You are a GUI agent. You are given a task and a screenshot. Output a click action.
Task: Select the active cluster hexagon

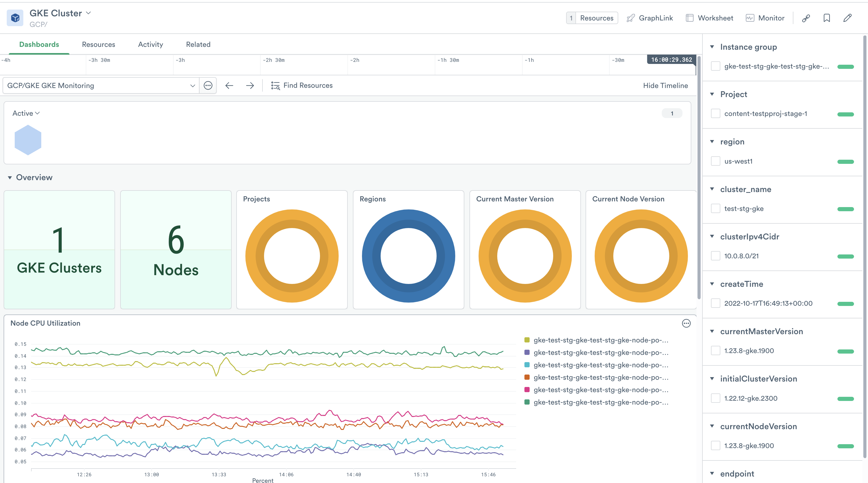click(x=28, y=140)
